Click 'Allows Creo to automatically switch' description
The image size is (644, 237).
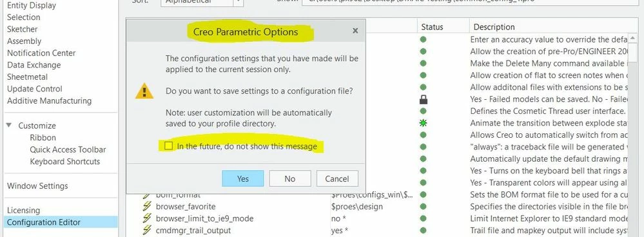pyautogui.click(x=549, y=135)
